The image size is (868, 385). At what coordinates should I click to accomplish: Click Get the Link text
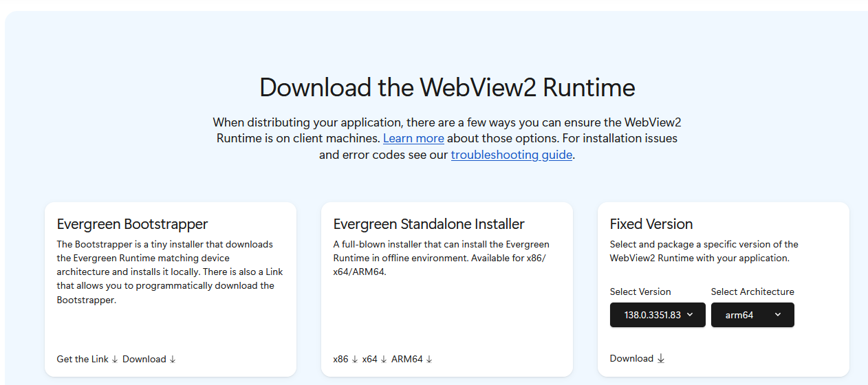click(83, 360)
